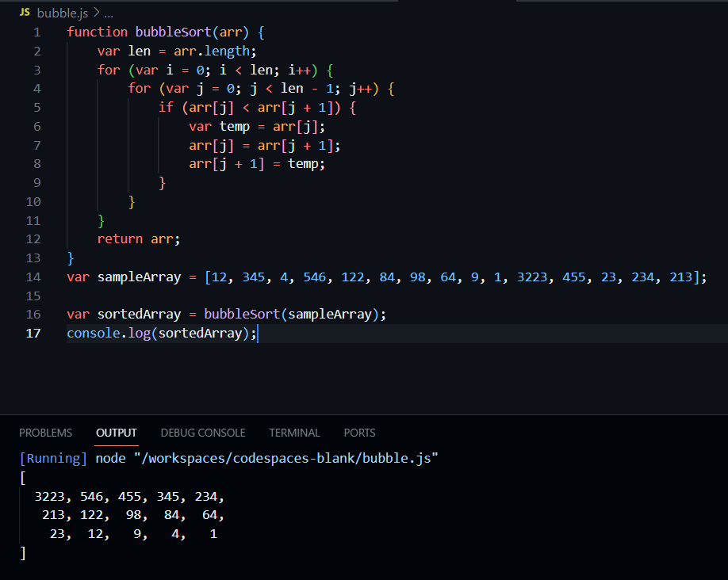Image resolution: width=728 pixels, height=580 pixels.
Task: Click 'arr.length' on line 2
Action: click(212, 51)
